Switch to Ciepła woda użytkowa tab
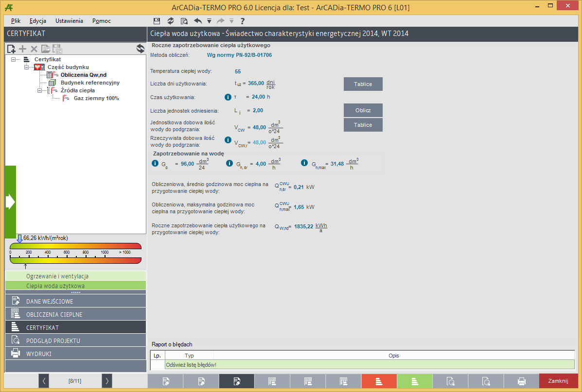The height and width of the screenshot is (392, 582). coord(76,286)
